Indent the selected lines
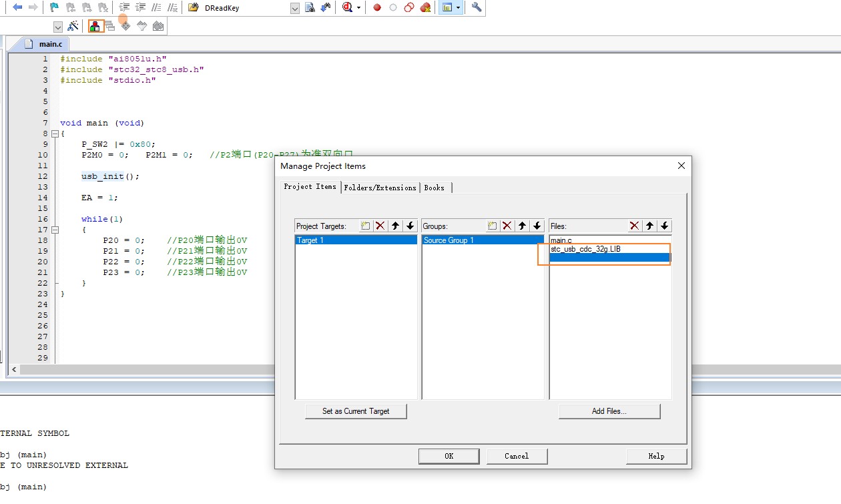The height and width of the screenshot is (504, 841). point(124,7)
